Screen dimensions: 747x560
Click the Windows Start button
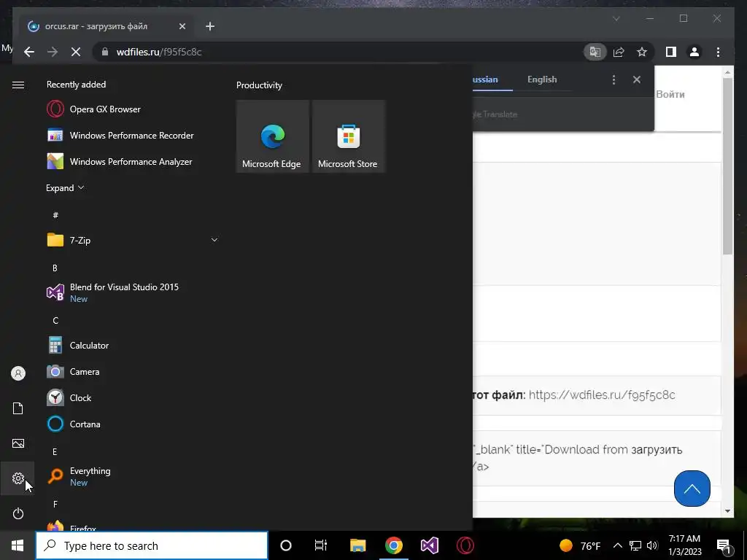coord(18,545)
